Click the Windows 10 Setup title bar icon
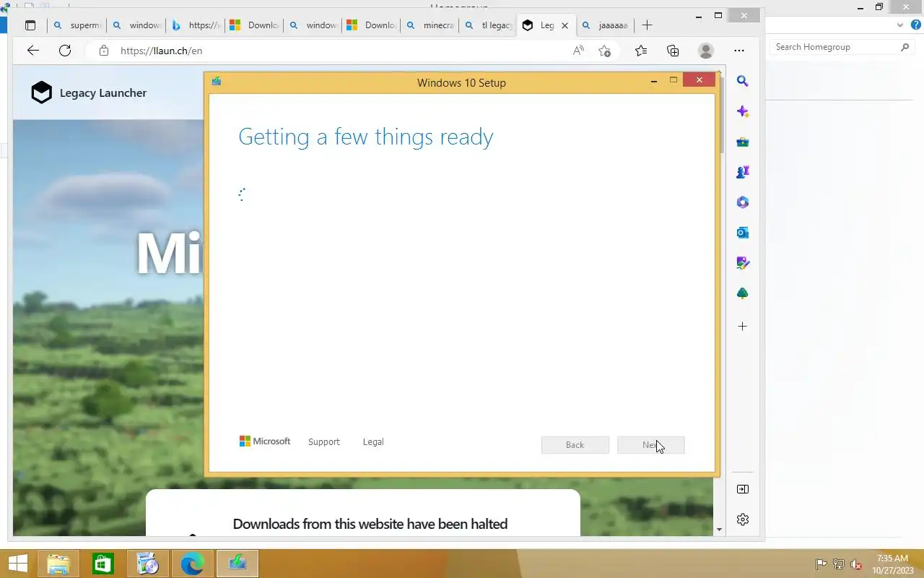The width and height of the screenshot is (924, 578). pos(216,81)
